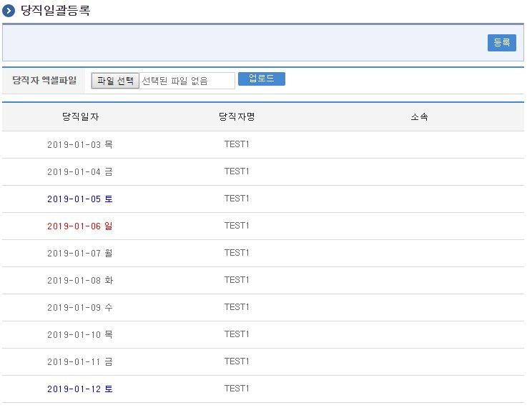Viewport: 532px width, 410px height.
Task: Click the 소속 column header
Action: (419, 117)
